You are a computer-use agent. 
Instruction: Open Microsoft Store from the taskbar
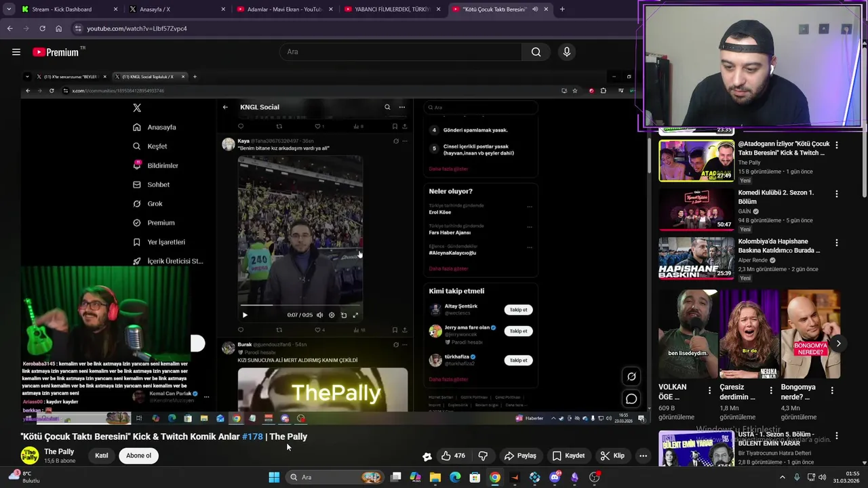tap(475, 477)
